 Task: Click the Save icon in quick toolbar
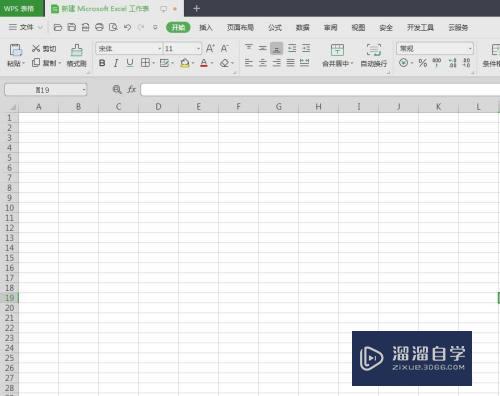tap(72, 27)
